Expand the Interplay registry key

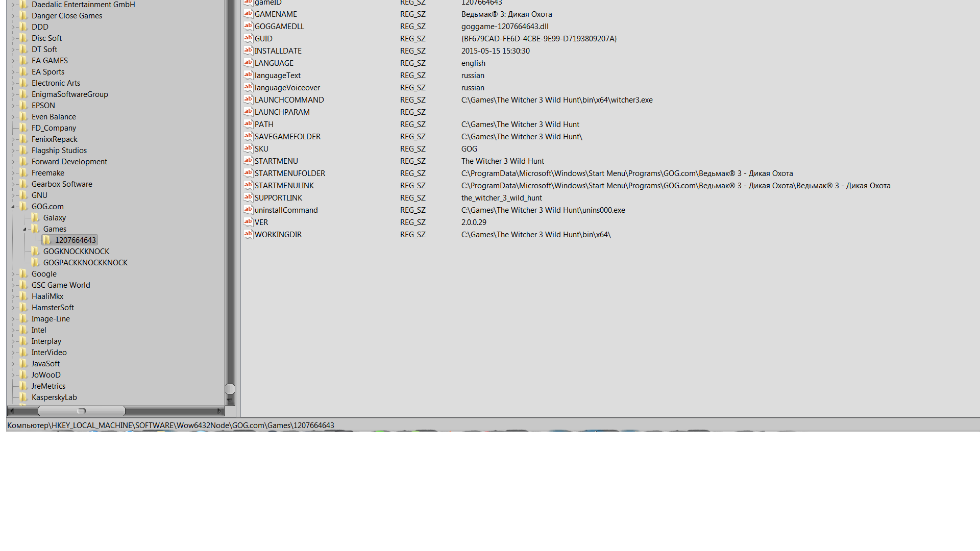click(x=13, y=341)
